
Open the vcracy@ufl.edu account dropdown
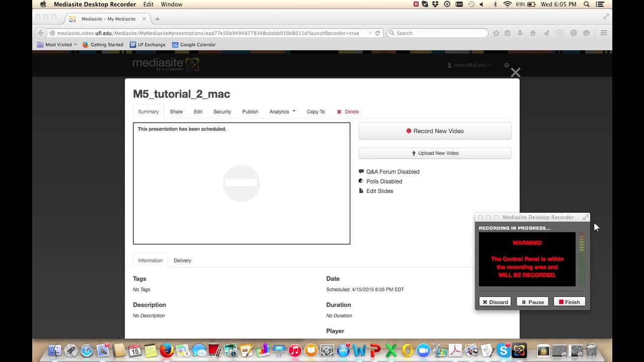[469, 65]
